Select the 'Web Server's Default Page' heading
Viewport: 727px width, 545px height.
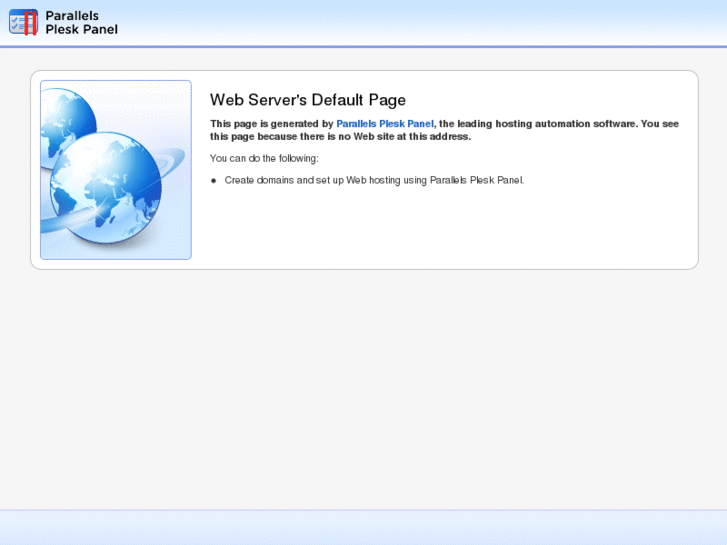coord(307,100)
